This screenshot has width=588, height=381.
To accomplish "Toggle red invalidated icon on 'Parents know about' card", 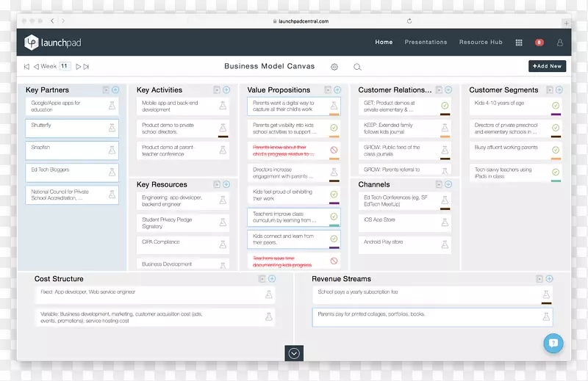I will [x=334, y=150].
